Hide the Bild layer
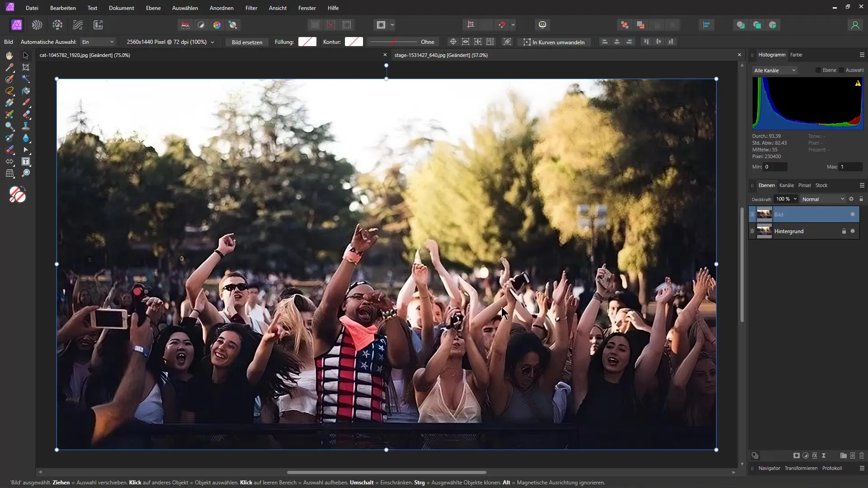This screenshot has width=868, height=488. tap(853, 214)
